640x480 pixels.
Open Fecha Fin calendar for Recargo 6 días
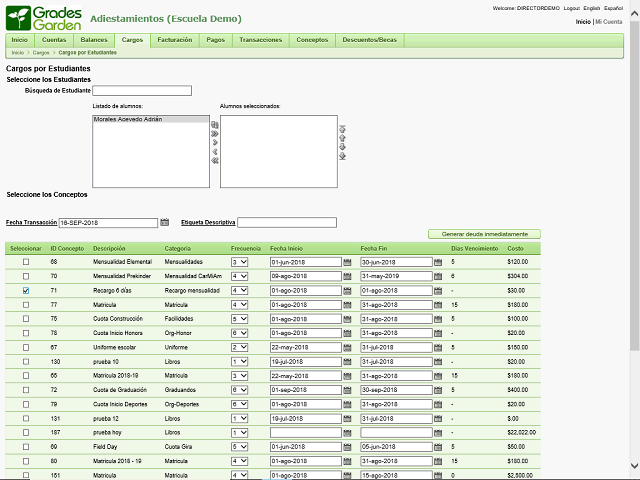pyautogui.click(x=438, y=291)
